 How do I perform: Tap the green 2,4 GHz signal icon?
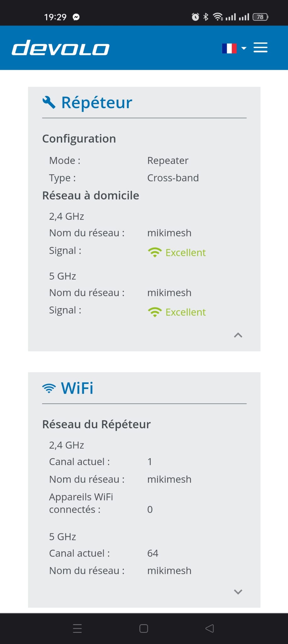coord(155,253)
